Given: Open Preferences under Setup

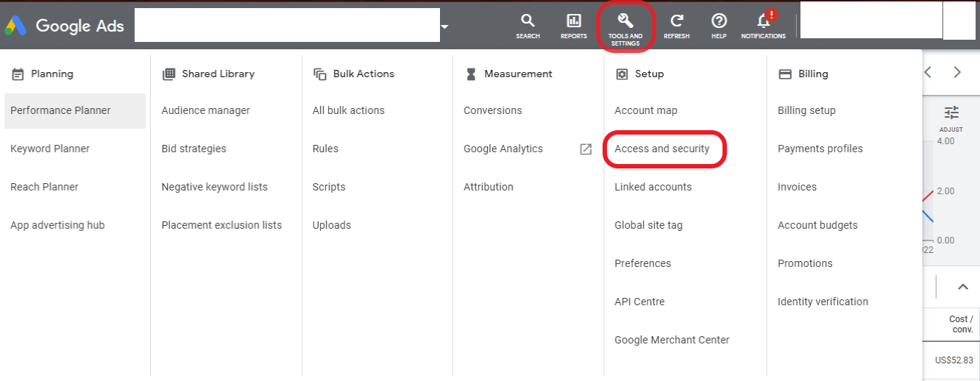Looking at the screenshot, I should pyautogui.click(x=642, y=263).
